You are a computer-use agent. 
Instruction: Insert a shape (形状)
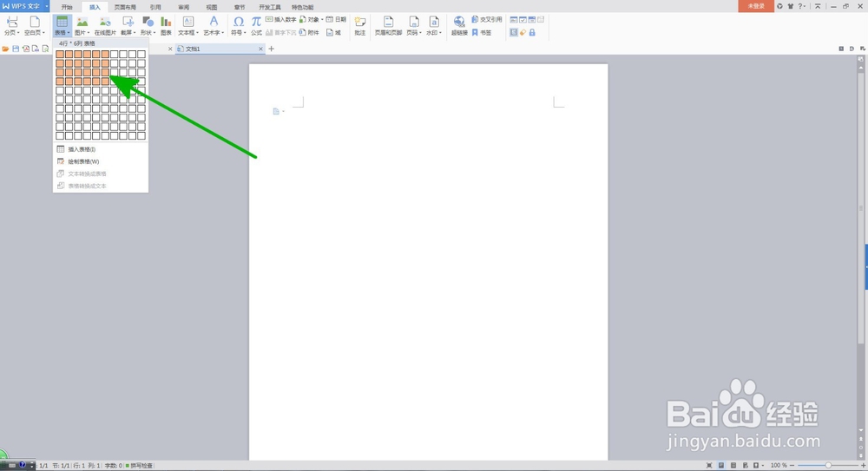pyautogui.click(x=148, y=25)
